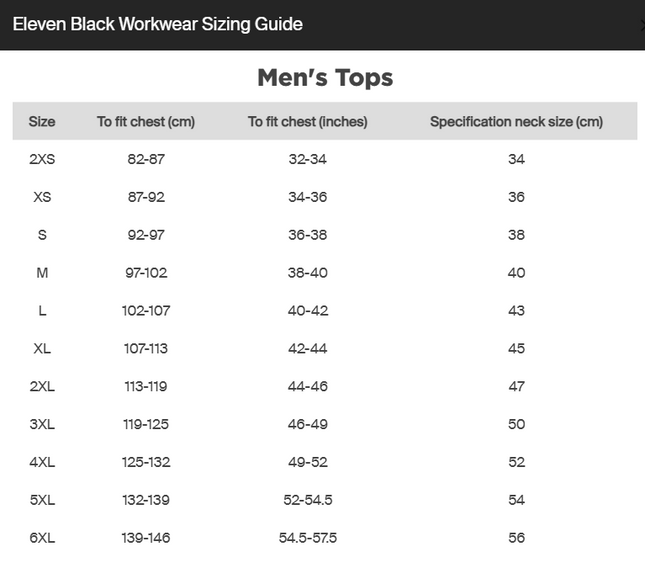The height and width of the screenshot is (568, 645).
Task: Click the M size row label
Action: [42, 273]
